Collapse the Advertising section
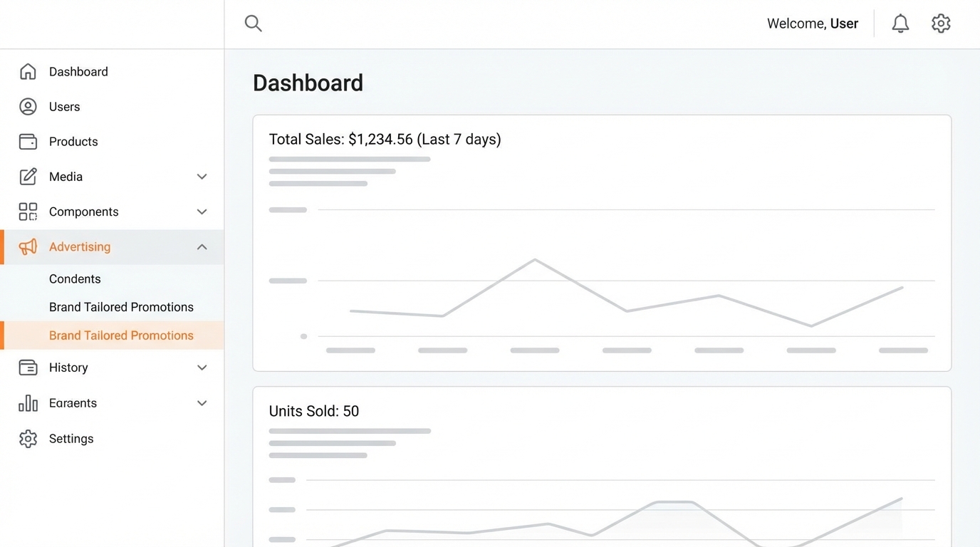This screenshot has height=547, width=980. click(202, 246)
